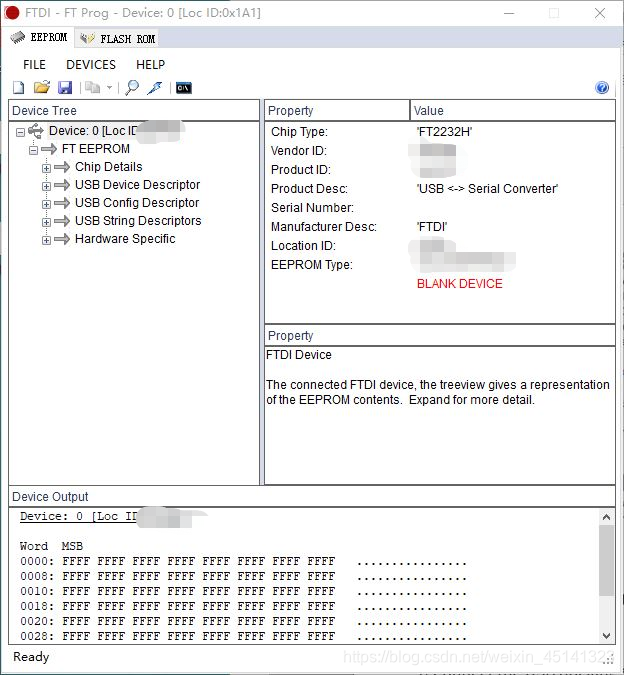624x675 pixels.
Task: Click the Manufacturer Desc value 'FTDI'
Action: tap(432, 226)
